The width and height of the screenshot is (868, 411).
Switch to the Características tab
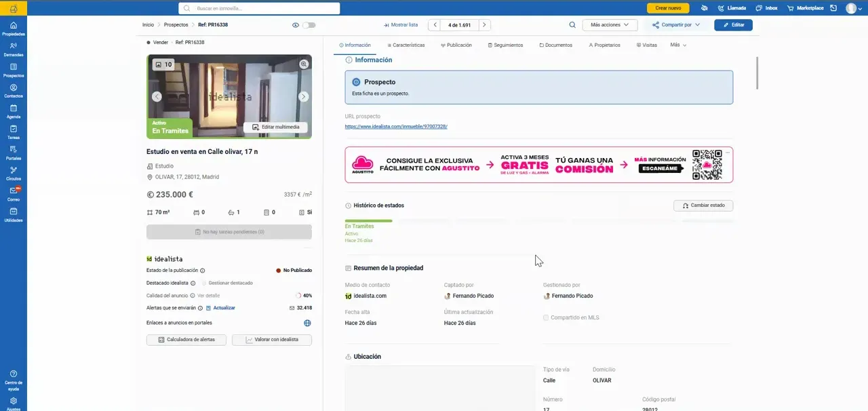[406, 45]
